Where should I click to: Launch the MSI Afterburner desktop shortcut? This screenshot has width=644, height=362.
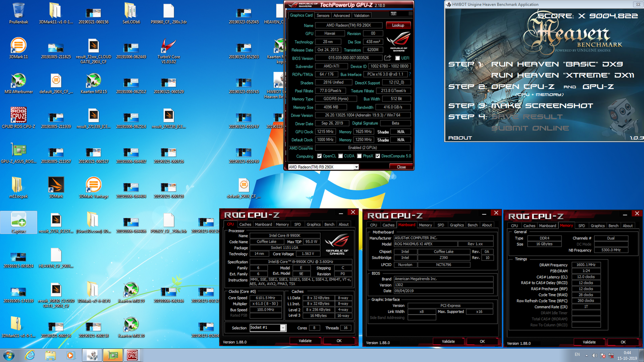coord(18,83)
